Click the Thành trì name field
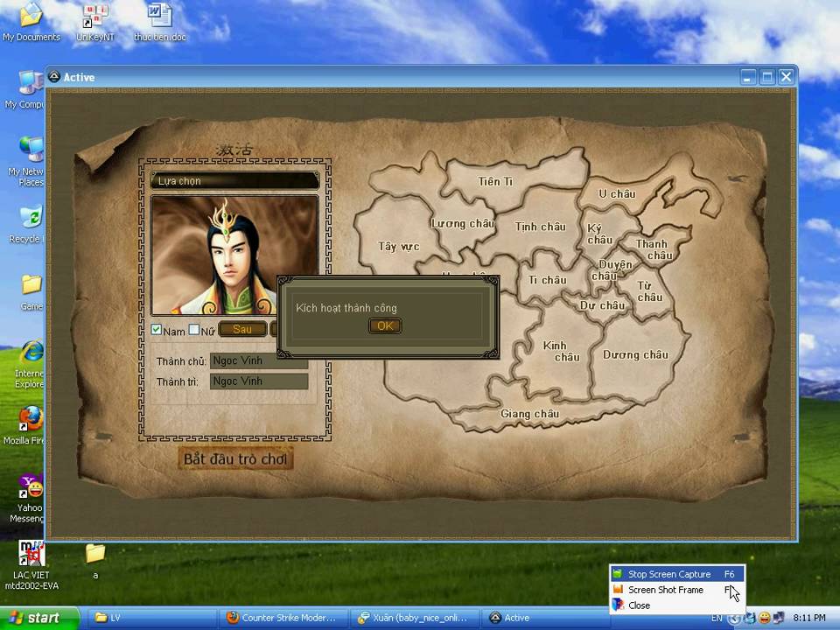Screen dimensions: 840x630 pos(259,381)
